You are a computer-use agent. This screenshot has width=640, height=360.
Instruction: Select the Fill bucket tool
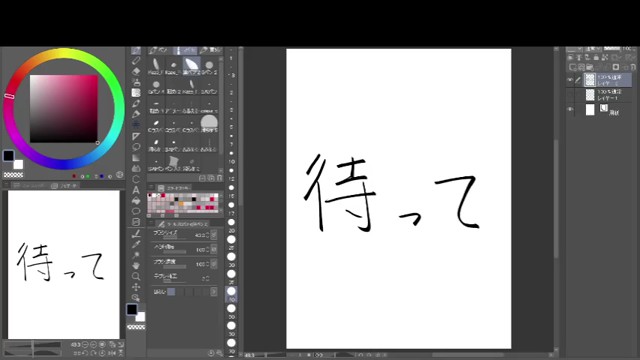coord(136,201)
